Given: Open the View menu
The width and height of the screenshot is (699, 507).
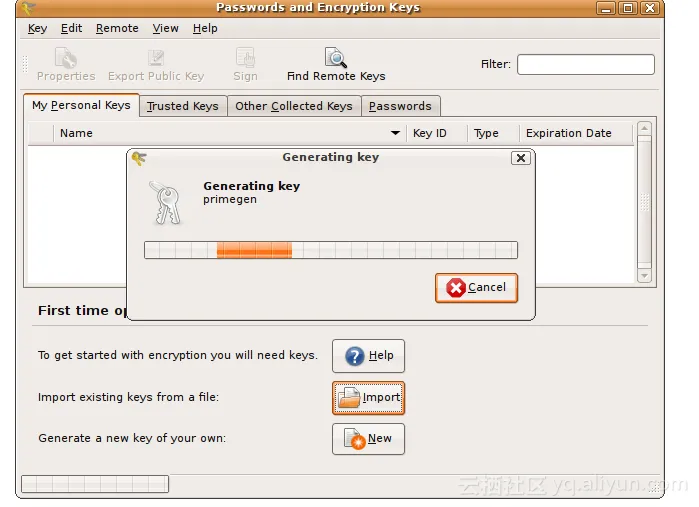Looking at the screenshot, I should (x=166, y=29).
